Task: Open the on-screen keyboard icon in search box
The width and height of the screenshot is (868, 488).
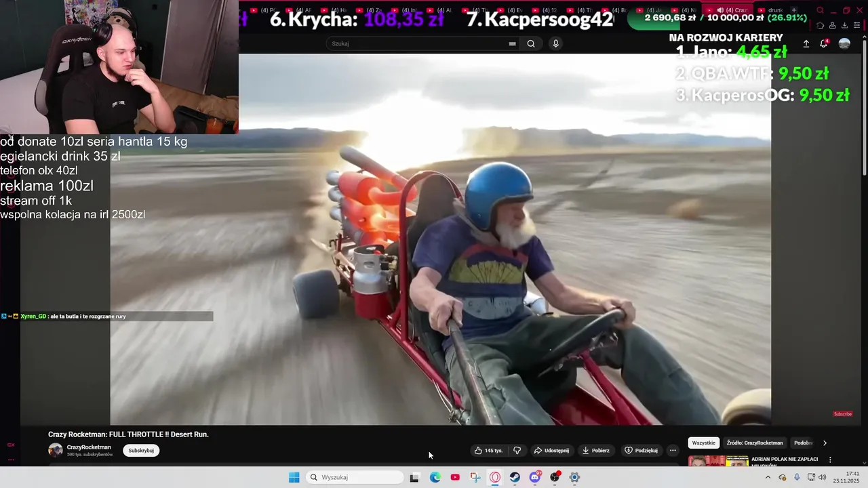Action: coord(513,43)
